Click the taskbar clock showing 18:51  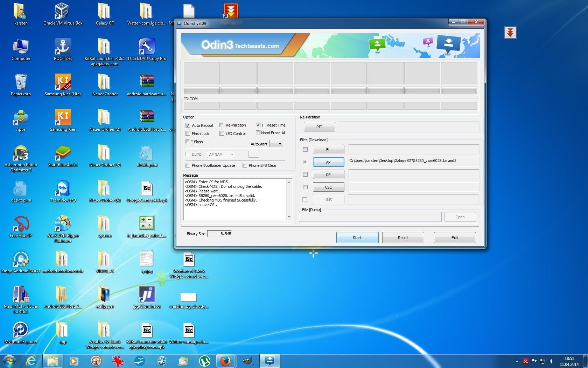click(x=569, y=361)
